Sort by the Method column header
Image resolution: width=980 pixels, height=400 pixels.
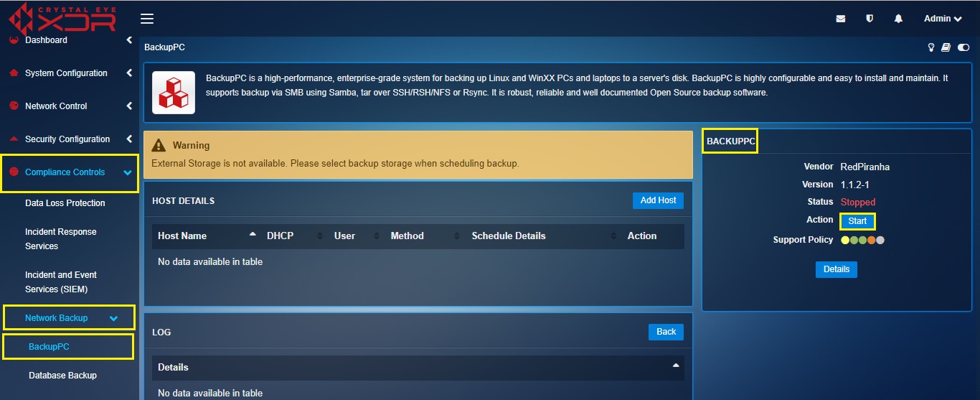click(407, 236)
